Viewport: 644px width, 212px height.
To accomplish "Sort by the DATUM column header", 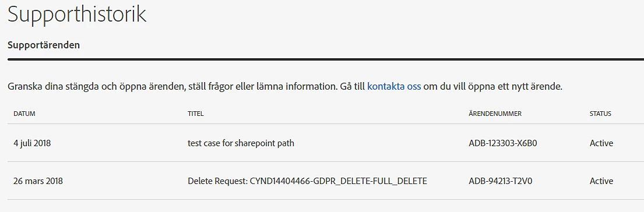I will point(24,114).
